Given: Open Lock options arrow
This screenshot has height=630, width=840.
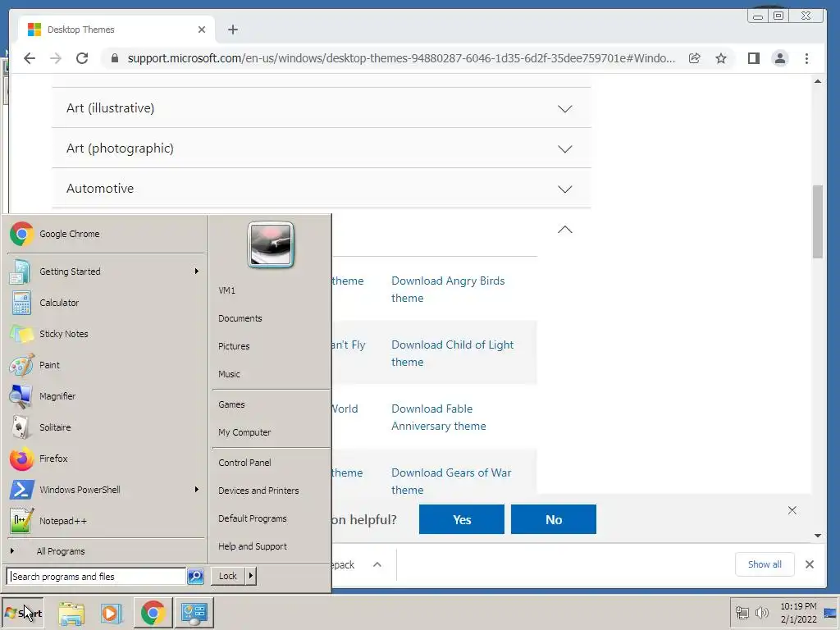Looking at the screenshot, I should click(x=251, y=577).
